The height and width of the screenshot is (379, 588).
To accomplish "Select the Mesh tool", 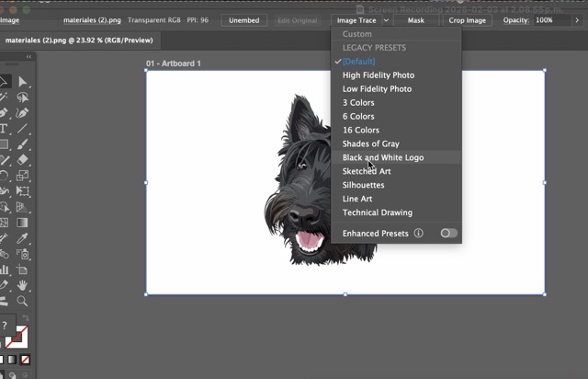I will pyautogui.click(x=4, y=223).
